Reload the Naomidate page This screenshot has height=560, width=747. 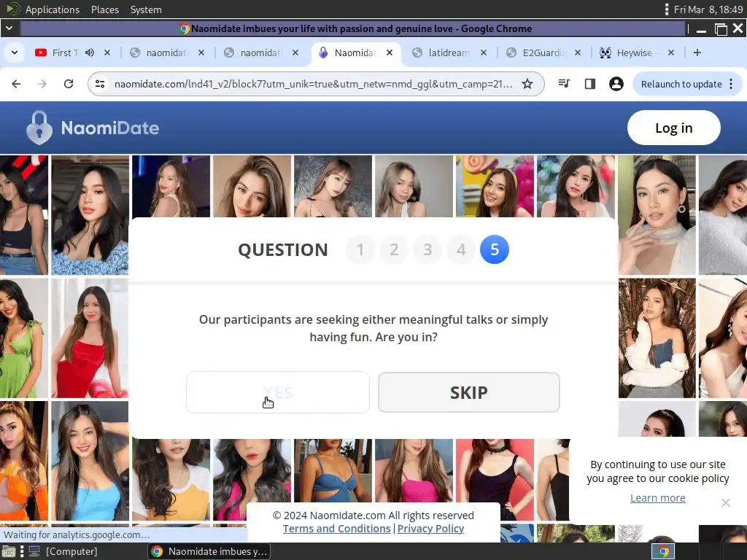coord(69,84)
